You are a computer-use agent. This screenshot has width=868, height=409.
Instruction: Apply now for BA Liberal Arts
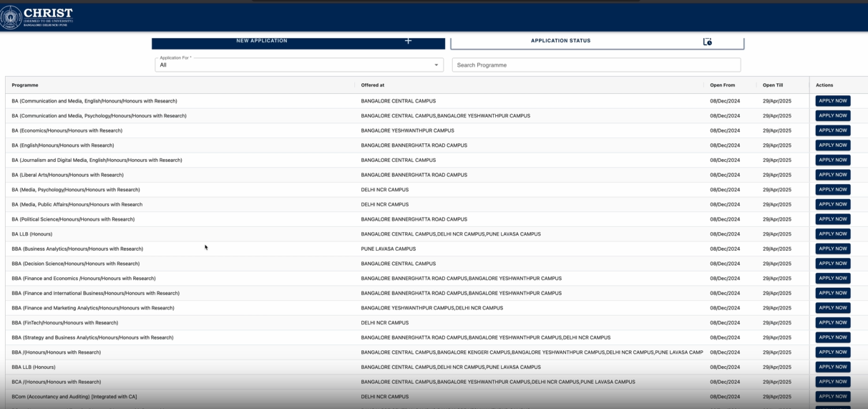coord(832,175)
